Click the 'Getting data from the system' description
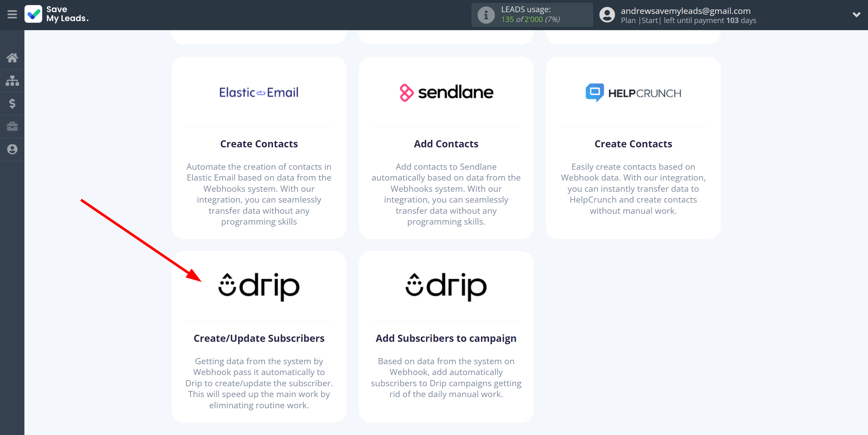Viewport: 868px width, 435px height. click(259, 383)
